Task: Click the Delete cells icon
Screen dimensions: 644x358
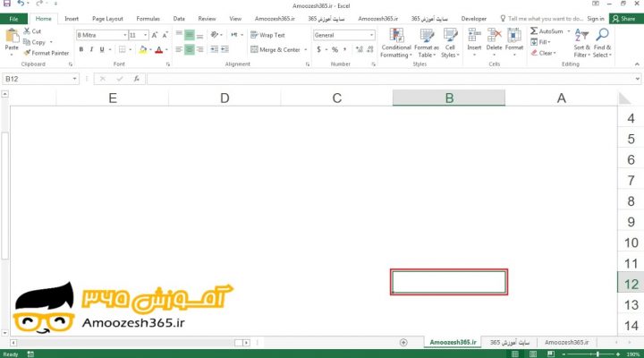Action: 494,35
